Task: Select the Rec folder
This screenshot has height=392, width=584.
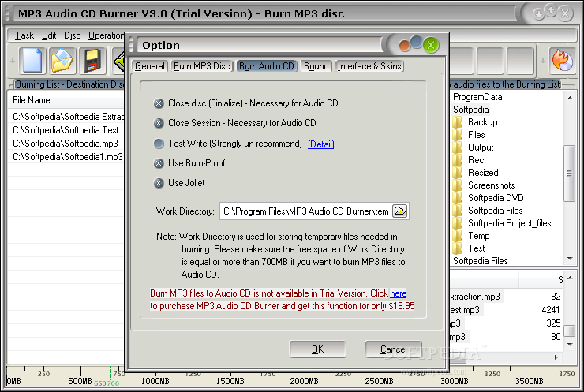Action: (476, 160)
